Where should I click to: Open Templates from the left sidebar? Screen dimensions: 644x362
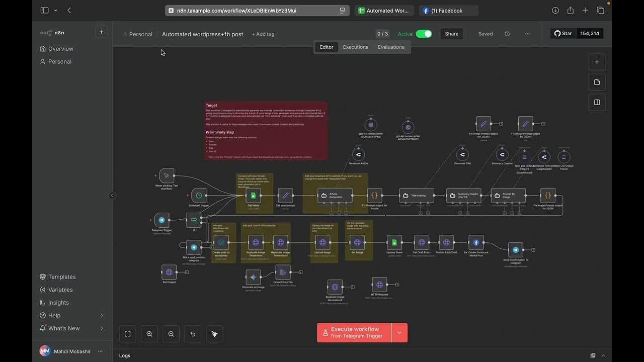pyautogui.click(x=61, y=277)
